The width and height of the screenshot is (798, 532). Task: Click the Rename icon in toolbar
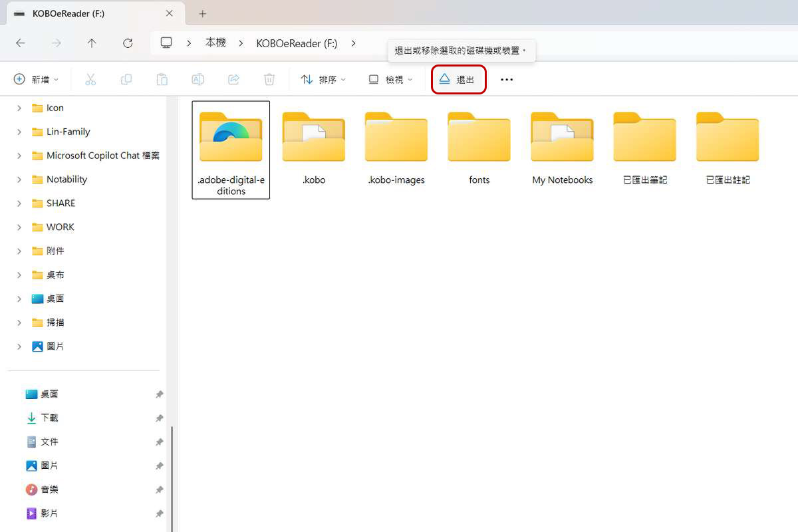(198, 80)
